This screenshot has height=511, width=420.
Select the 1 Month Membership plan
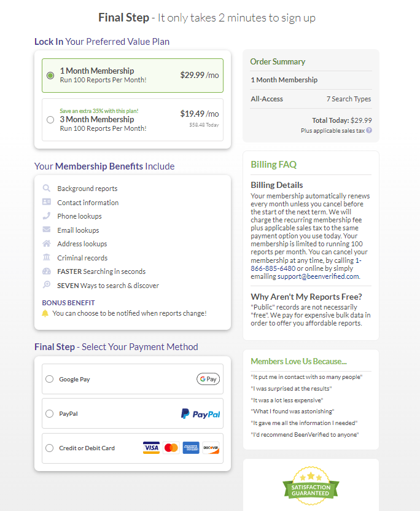[x=50, y=75]
